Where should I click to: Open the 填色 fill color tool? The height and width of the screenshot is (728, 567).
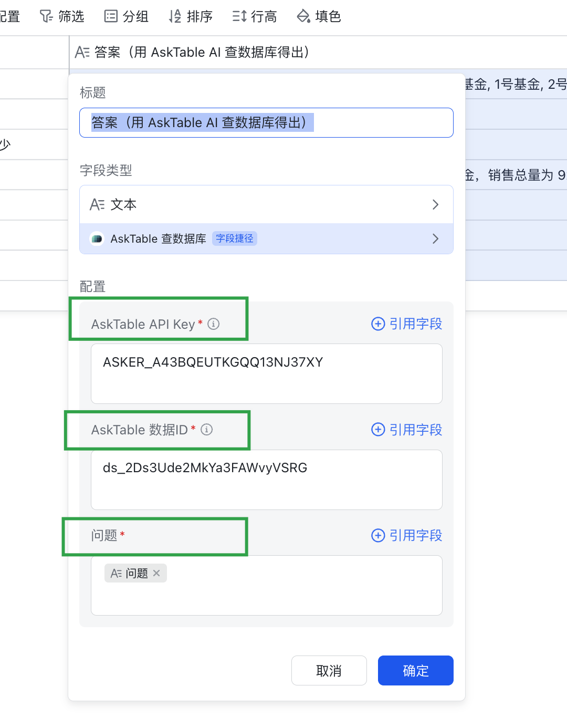(319, 16)
